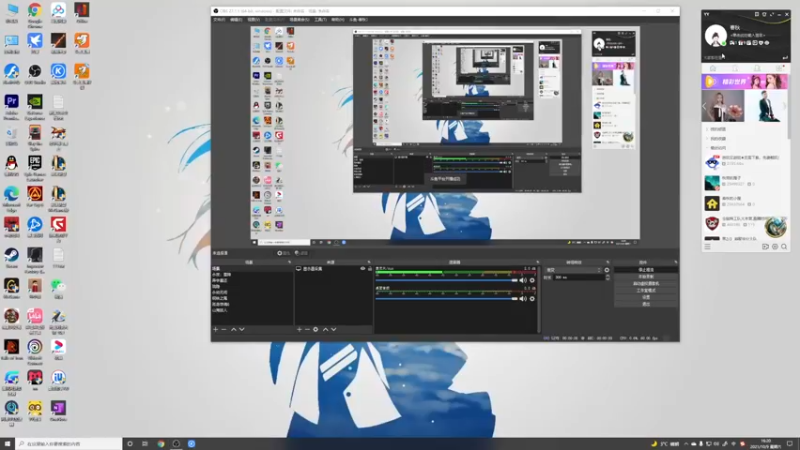Mute the first audio mixer channel speaker
800x450 pixels.
tap(523, 280)
